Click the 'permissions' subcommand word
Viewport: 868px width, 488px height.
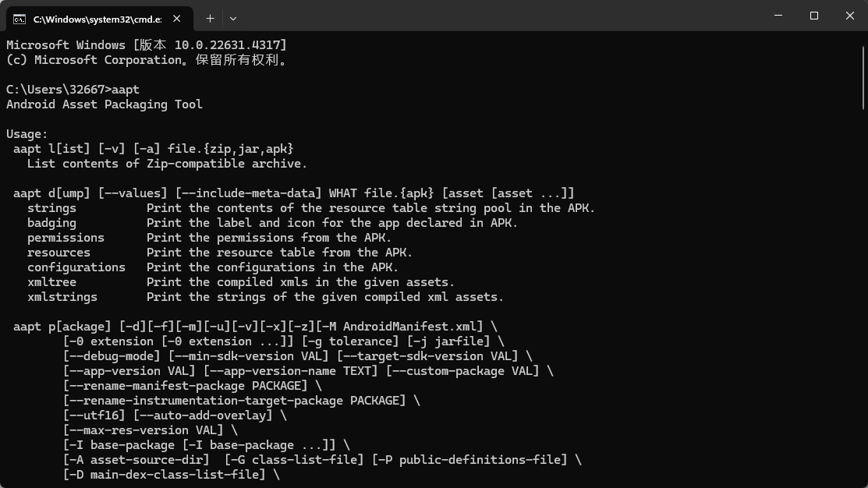coord(66,238)
